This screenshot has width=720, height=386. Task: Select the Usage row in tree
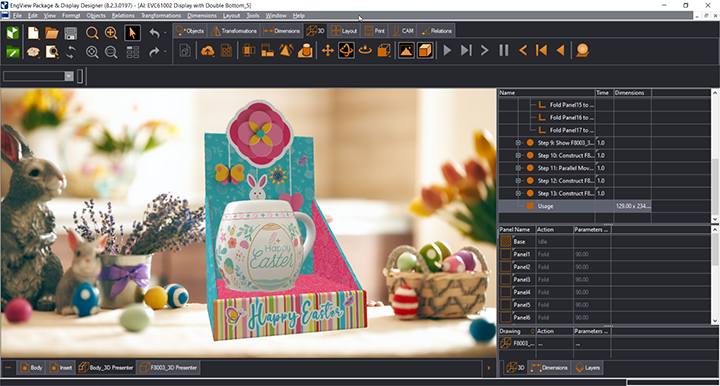[x=575, y=206]
